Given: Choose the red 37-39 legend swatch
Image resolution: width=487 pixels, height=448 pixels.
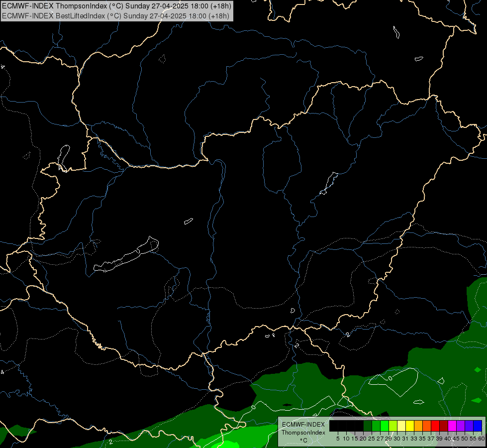Looking at the screenshot, I should [x=435, y=426].
